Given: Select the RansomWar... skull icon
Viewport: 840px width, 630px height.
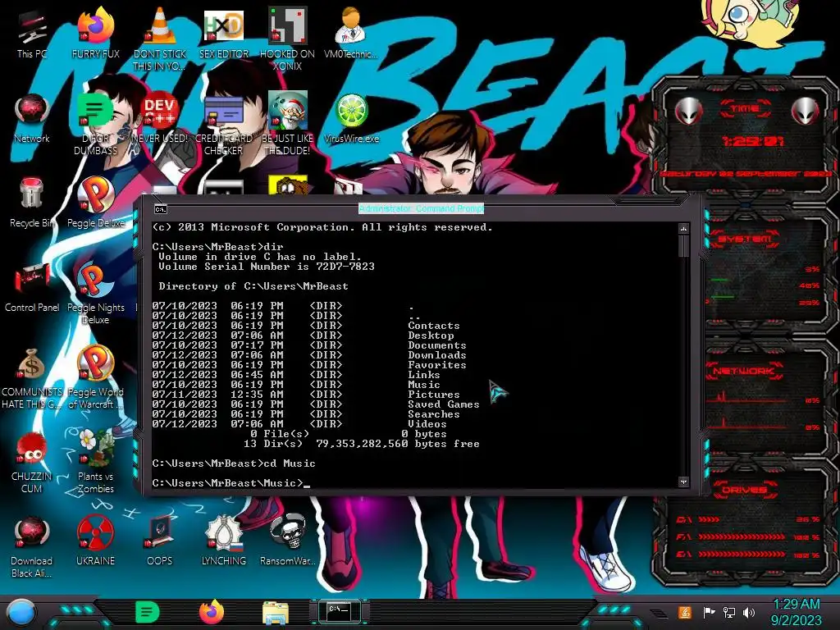Looking at the screenshot, I should 288,541.
